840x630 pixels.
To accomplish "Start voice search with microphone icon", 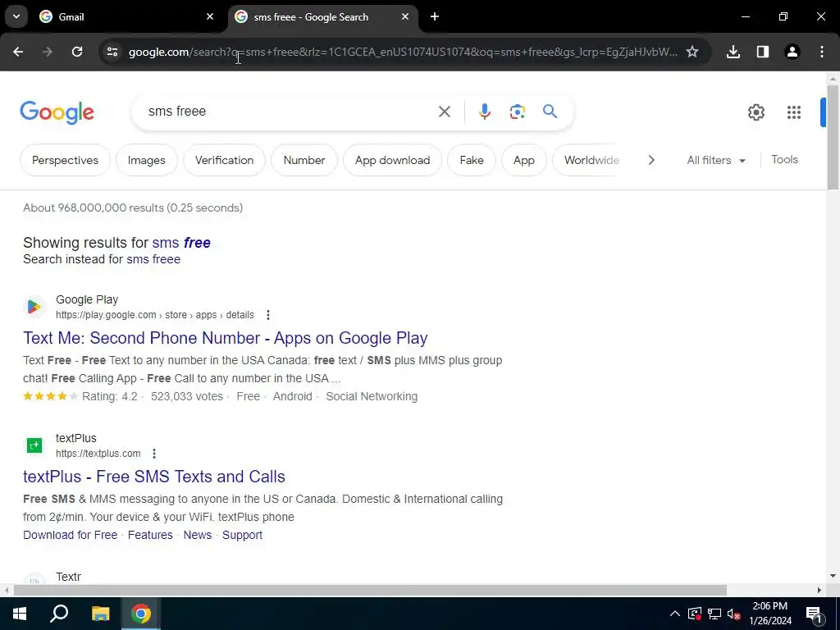I will pos(484,112).
